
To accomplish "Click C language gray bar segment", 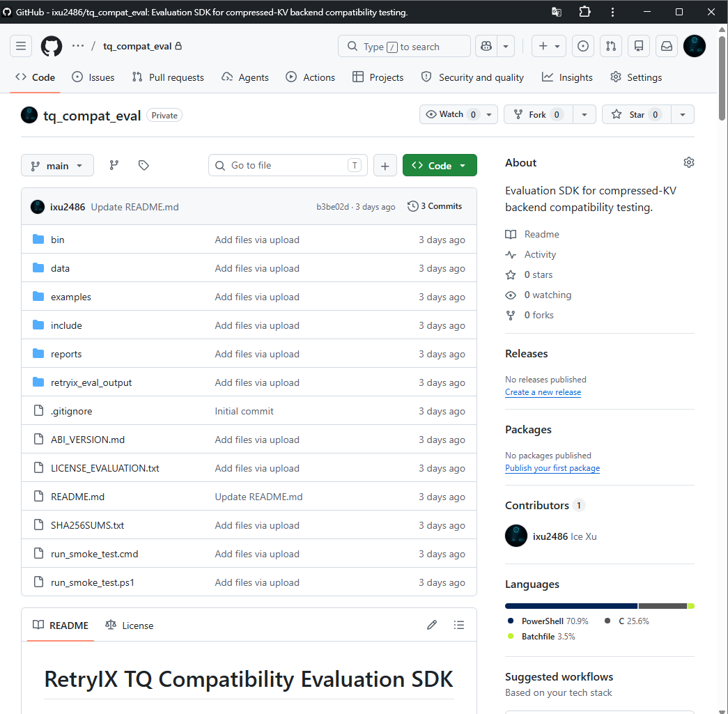I will click(663, 606).
